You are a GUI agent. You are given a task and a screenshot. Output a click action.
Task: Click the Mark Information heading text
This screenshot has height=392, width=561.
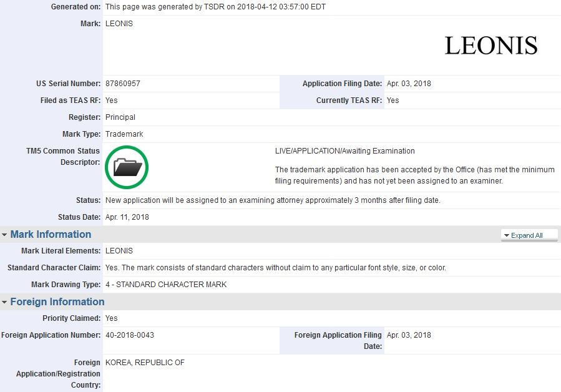click(51, 235)
